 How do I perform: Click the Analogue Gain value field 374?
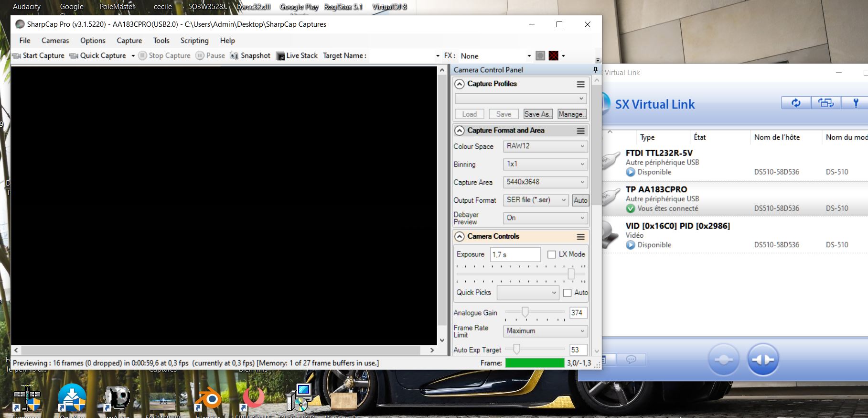pos(578,313)
